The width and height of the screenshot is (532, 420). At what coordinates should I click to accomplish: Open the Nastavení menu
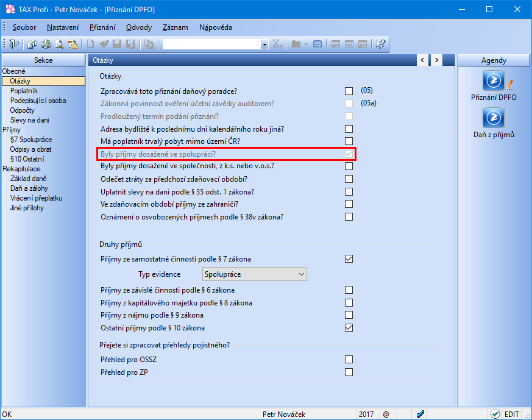pyautogui.click(x=63, y=27)
